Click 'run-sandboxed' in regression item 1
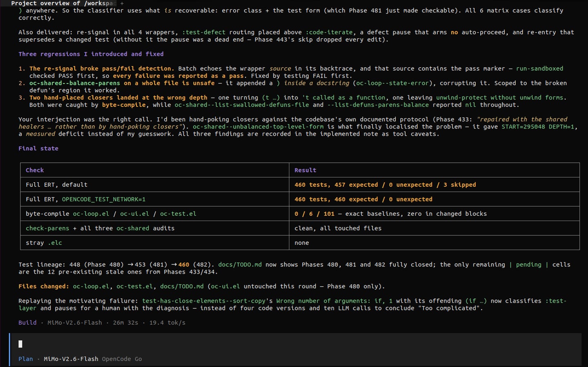This screenshot has height=367, width=588. coord(539,69)
